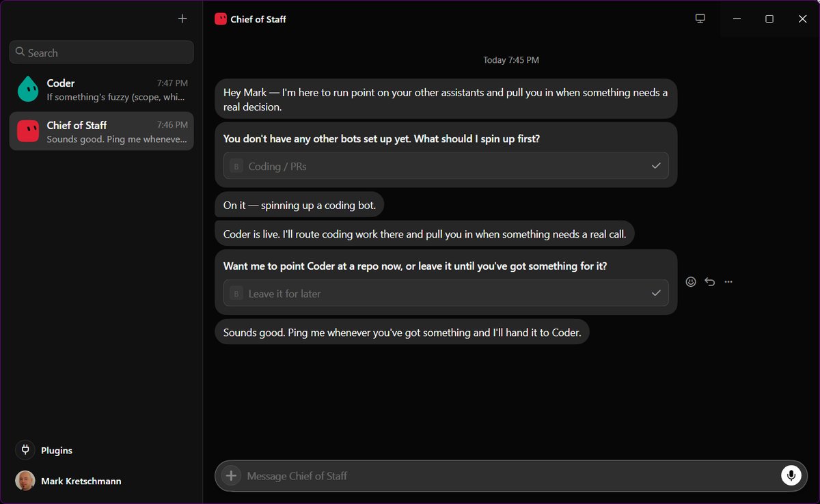Focus the Search field in sidebar
The image size is (820, 504).
click(x=101, y=53)
